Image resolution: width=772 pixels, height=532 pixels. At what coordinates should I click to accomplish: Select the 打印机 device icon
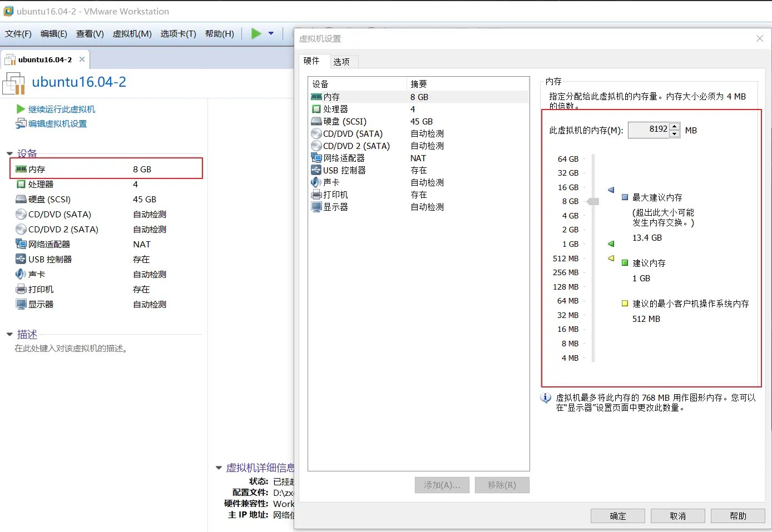coord(316,194)
